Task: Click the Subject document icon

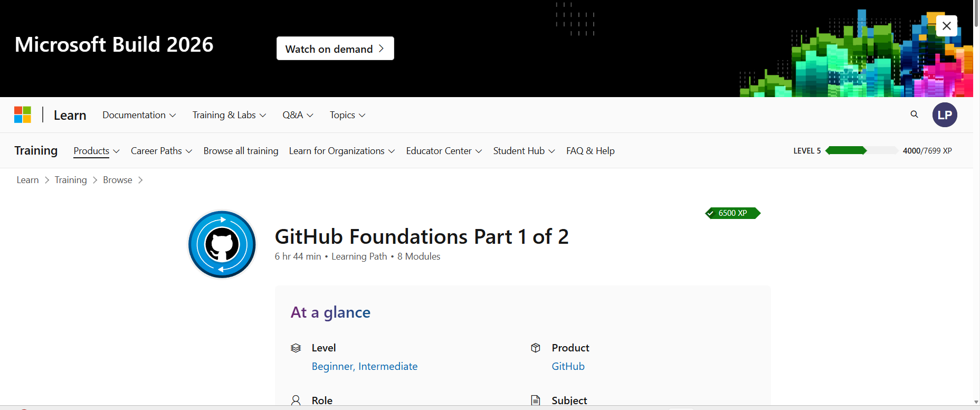Action: pyautogui.click(x=536, y=401)
